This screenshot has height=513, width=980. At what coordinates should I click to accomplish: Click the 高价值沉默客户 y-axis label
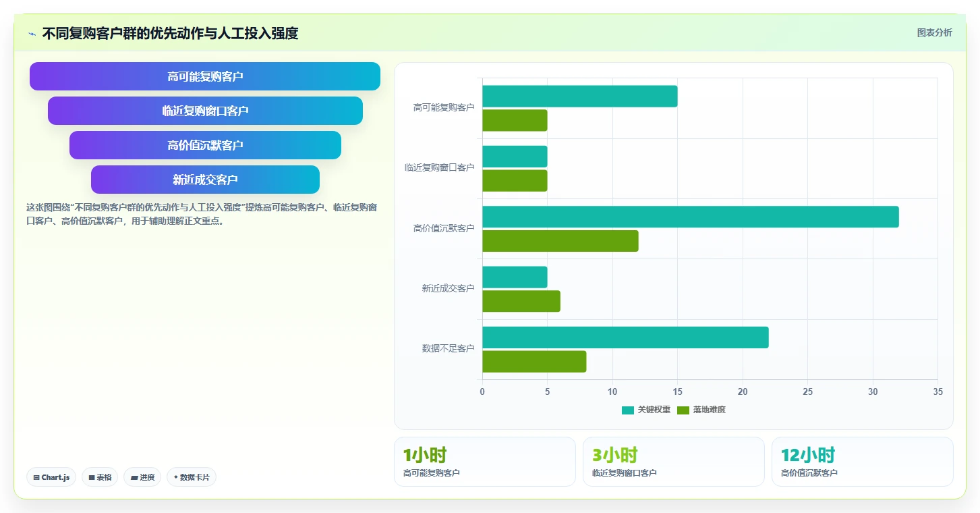point(444,228)
